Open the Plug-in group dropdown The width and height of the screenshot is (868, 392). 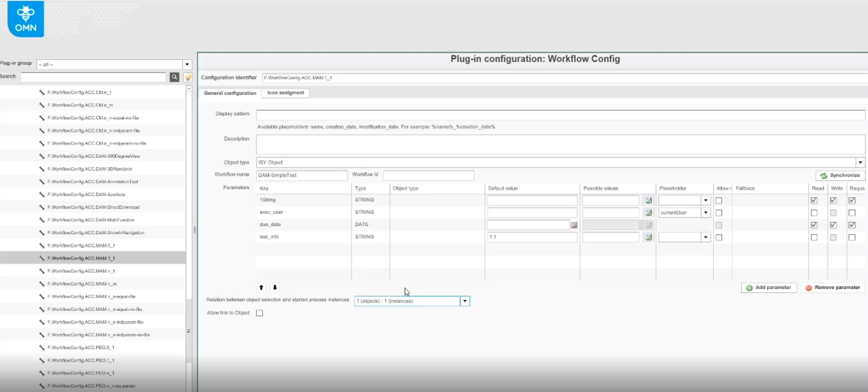(x=187, y=64)
